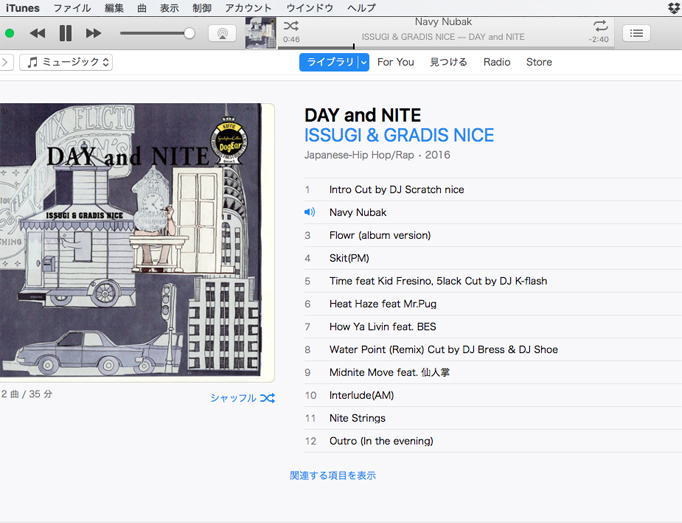Select the Navy Nubak track row
Screen dimensions: 682x523
[493, 212]
